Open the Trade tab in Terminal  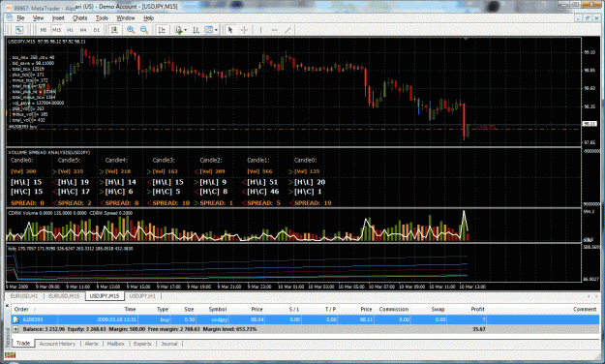tap(23, 343)
